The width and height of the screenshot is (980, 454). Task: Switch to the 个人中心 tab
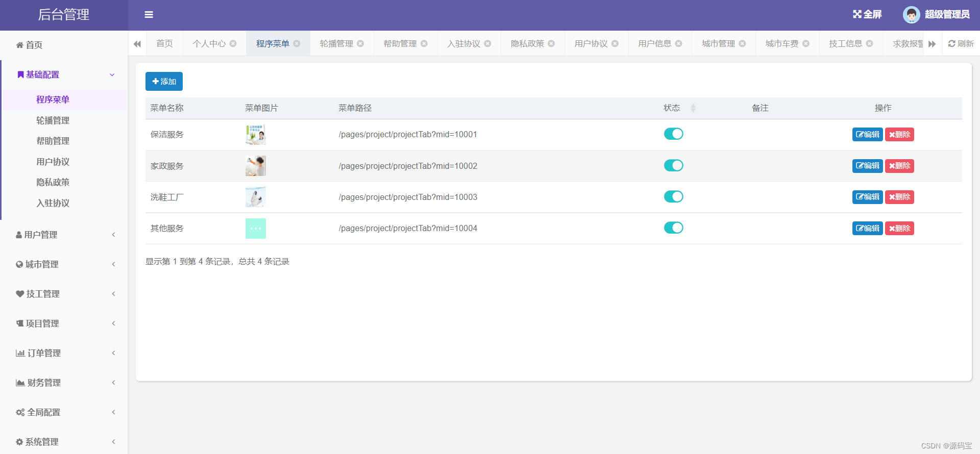(x=209, y=43)
